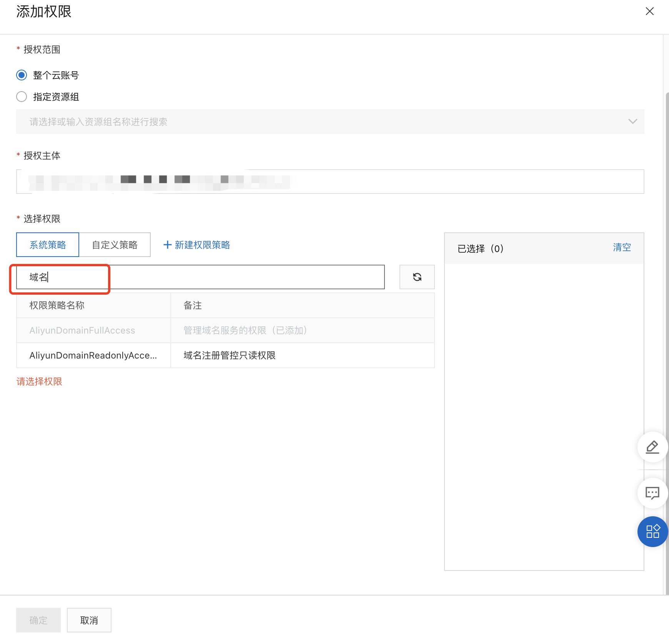Viewport: 669px width, 644px height.
Task: Click the 确定 button
Action: 38,620
